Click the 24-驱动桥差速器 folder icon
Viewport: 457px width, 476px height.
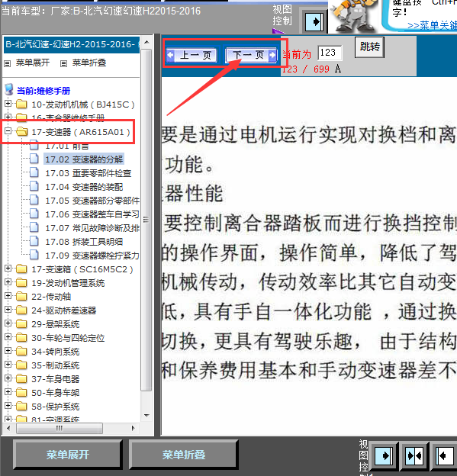tap(21, 310)
